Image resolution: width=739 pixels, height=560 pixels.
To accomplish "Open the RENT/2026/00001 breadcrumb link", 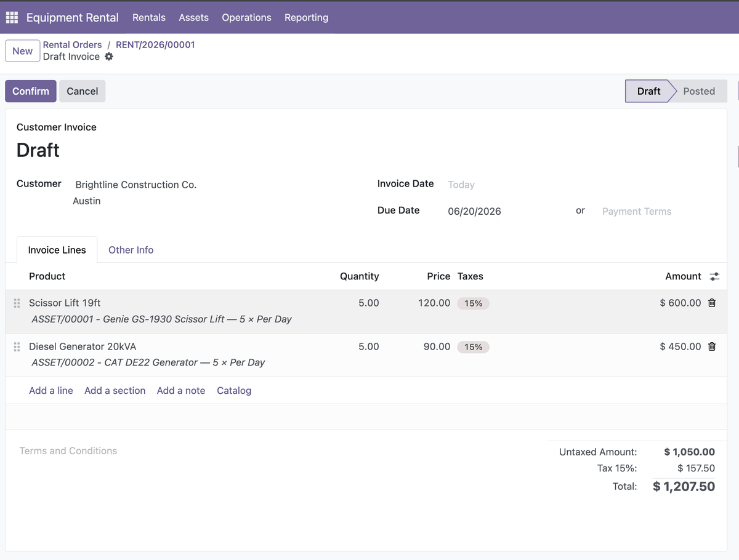I will (155, 44).
